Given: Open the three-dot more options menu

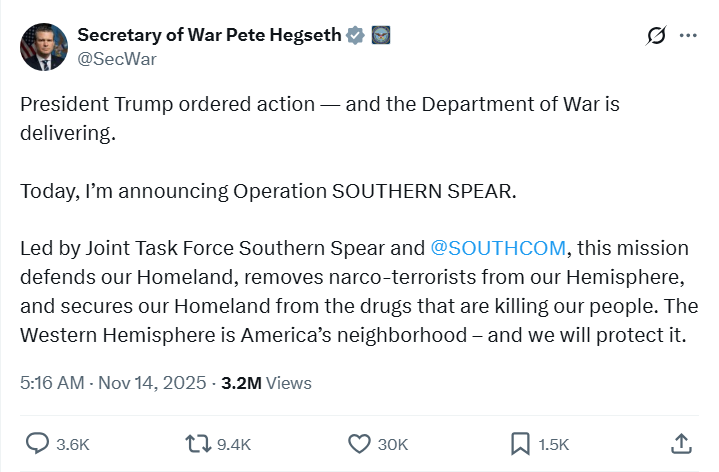Looking at the screenshot, I should point(688,35).
